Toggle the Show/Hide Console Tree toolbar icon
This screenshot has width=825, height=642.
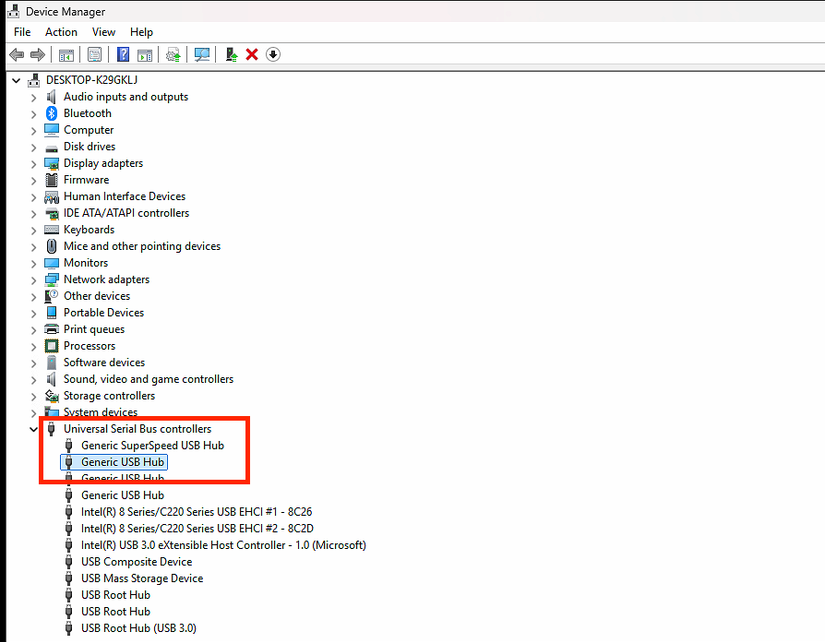point(66,55)
